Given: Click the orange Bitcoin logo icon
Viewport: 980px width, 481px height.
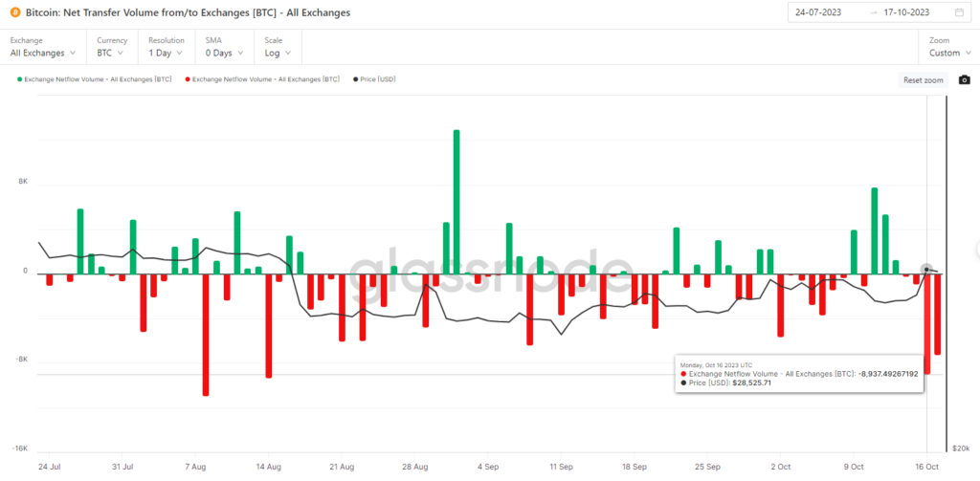Looking at the screenshot, I should [15, 12].
